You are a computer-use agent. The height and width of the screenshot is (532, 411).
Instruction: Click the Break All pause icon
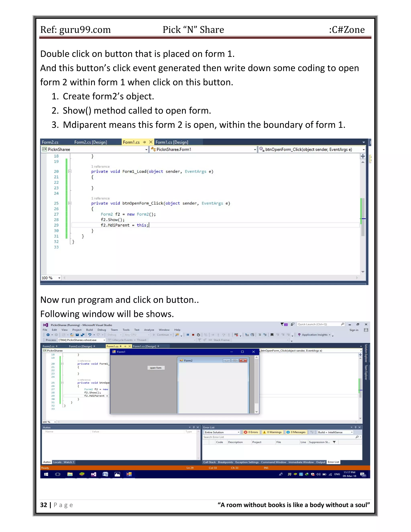pyautogui.click(x=188, y=335)
